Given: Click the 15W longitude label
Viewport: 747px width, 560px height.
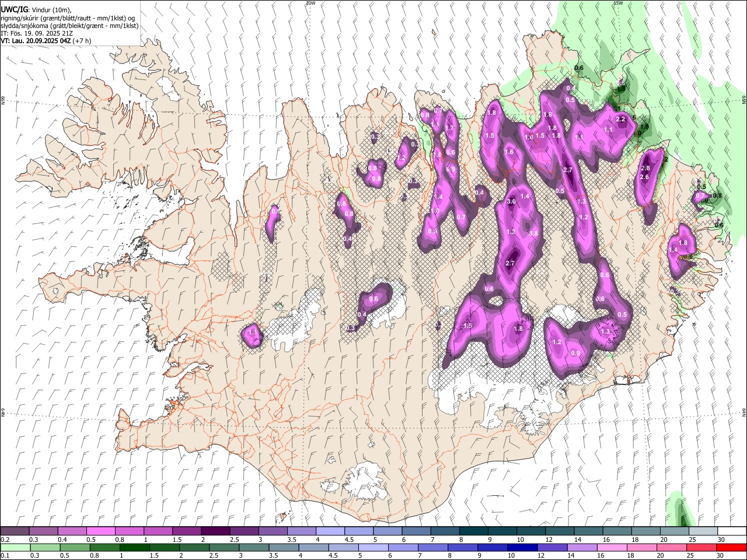Looking at the screenshot, I should click(x=618, y=3).
